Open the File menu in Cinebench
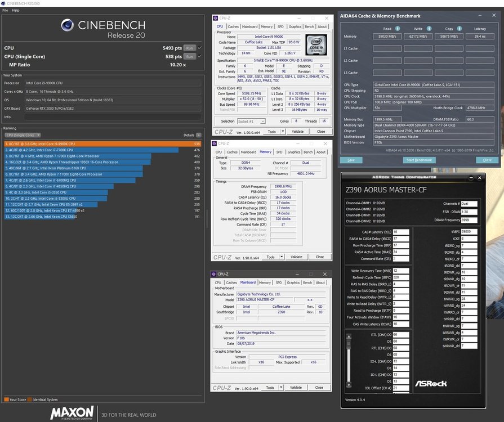The height and width of the screenshot is (422, 504). 5,10
